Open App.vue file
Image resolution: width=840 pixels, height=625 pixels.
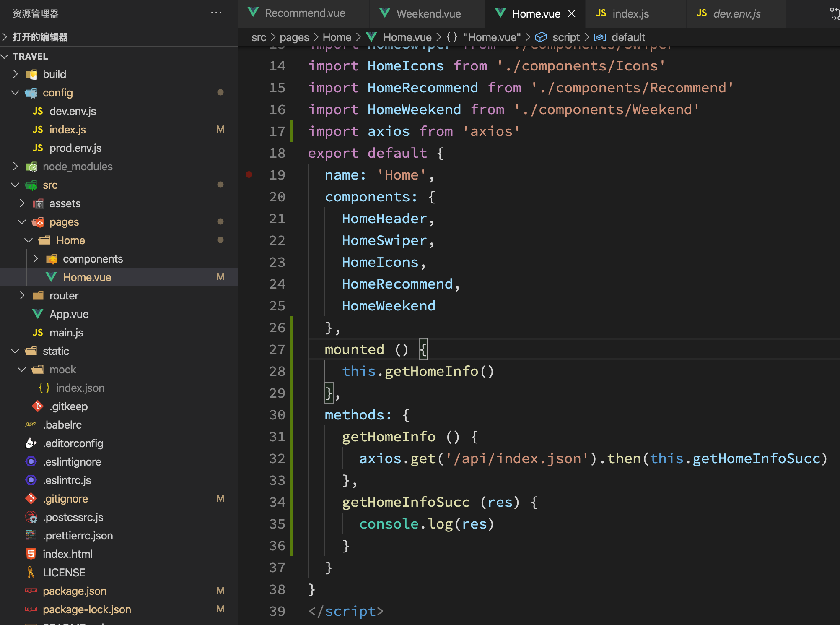pos(69,314)
